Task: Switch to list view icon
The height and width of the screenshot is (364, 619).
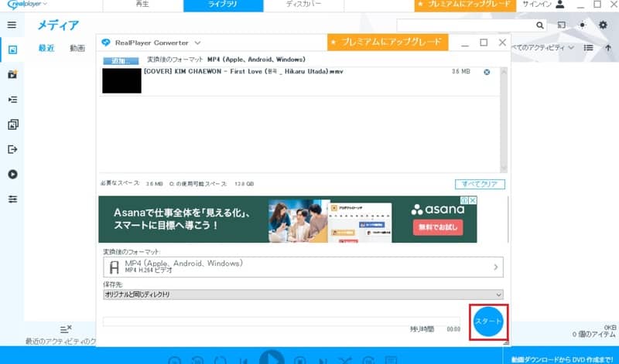Action: click(589, 48)
